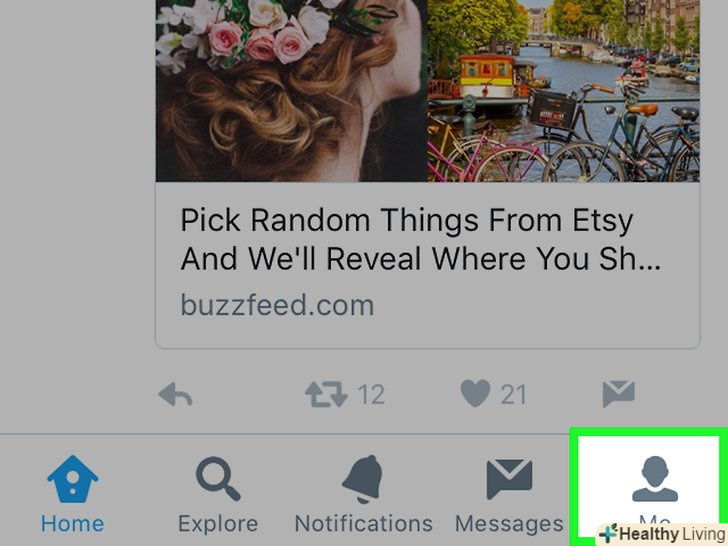Select the Messages tab label
728x546 pixels.
[x=509, y=524]
